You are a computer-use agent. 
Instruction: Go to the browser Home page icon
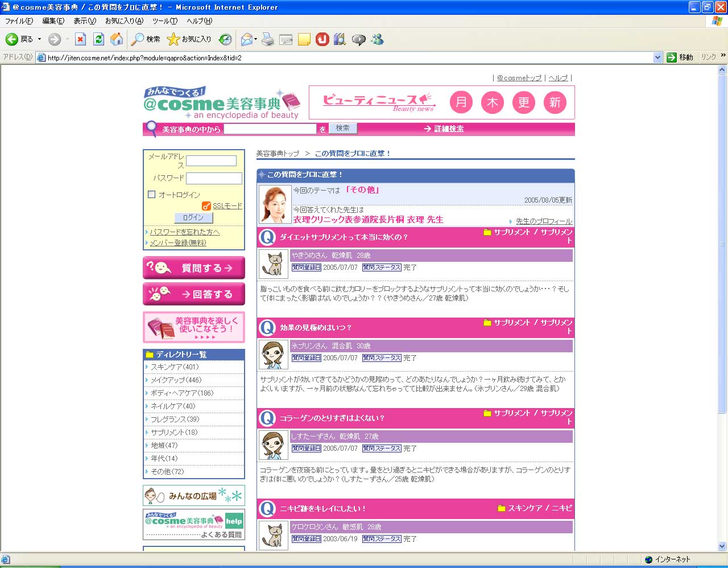point(117,39)
